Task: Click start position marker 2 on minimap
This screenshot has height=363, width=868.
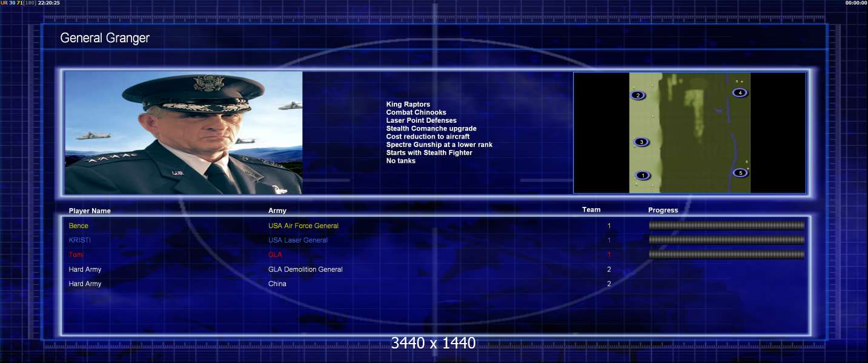Action: [x=638, y=95]
